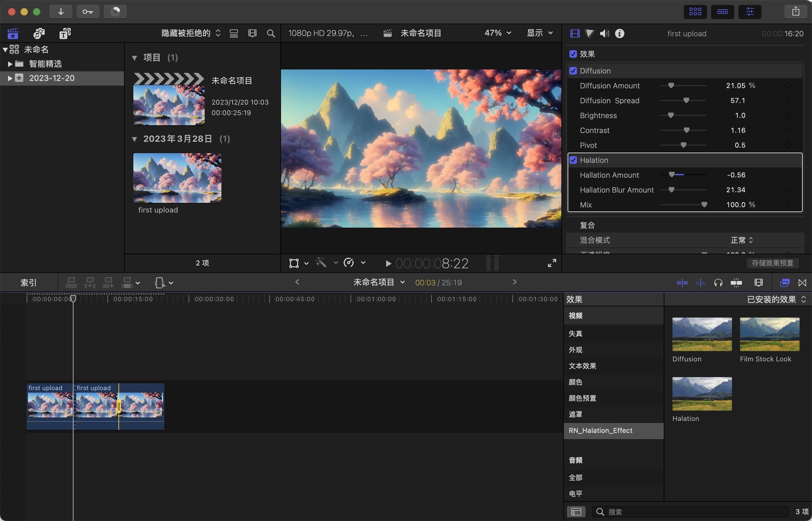Viewport: 812px width, 521px height.
Task: Open the retime speed gauge menu
Action: pyautogui.click(x=354, y=263)
